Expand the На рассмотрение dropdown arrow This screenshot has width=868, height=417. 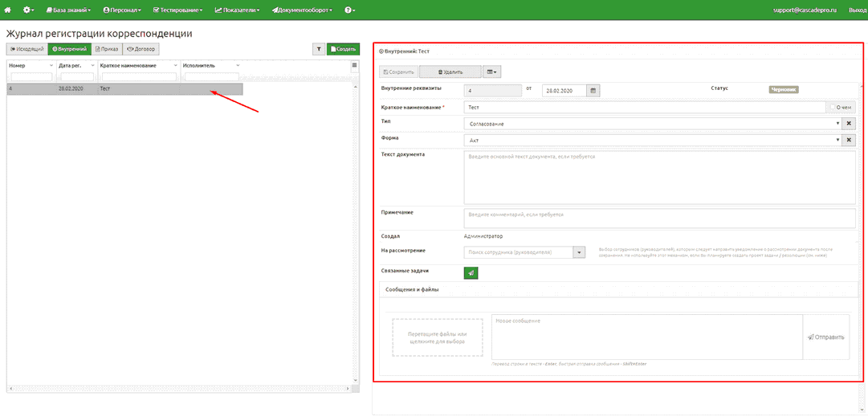[x=578, y=252]
